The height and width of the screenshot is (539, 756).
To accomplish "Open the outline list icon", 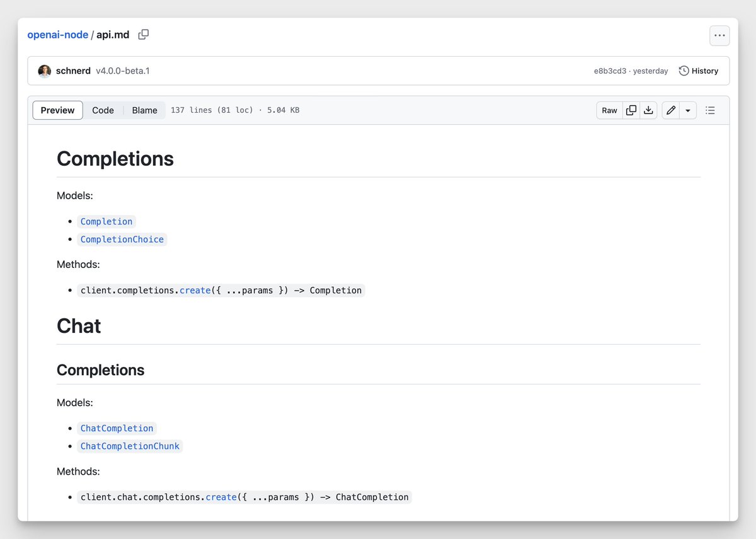I will (710, 110).
